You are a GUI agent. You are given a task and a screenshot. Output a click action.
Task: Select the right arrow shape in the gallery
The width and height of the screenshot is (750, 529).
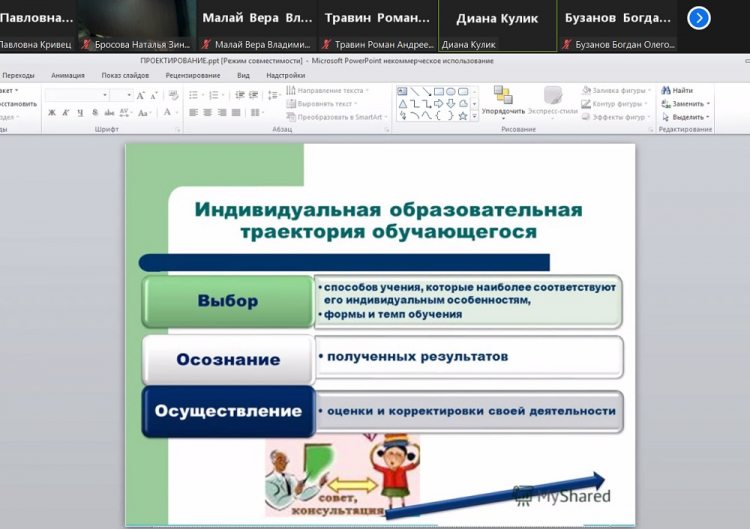[x=438, y=103]
